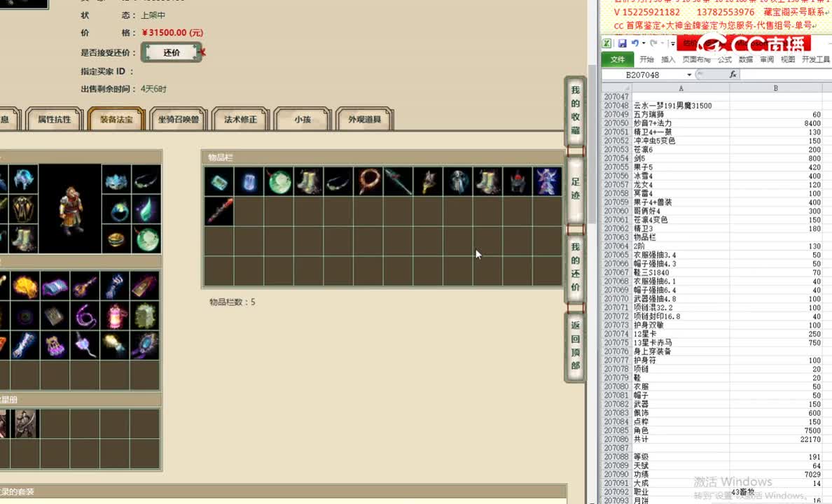The width and height of the screenshot is (832, 504).
Task: Click the equipped green leaf item
Action: click(x=146, y=209)
